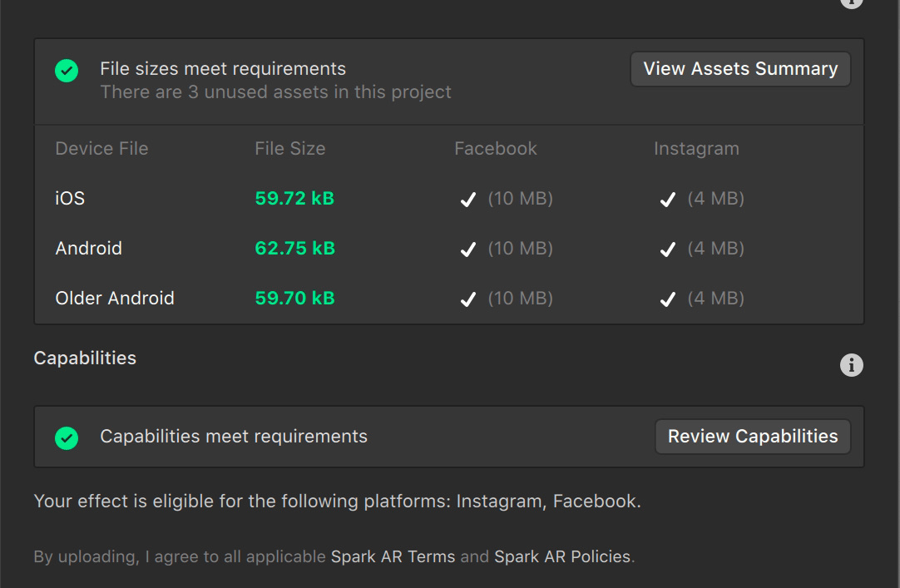Click the Capabilities info icon
Image resolution: width=900 pixels, height=588 pixels.
coord(851,365)
